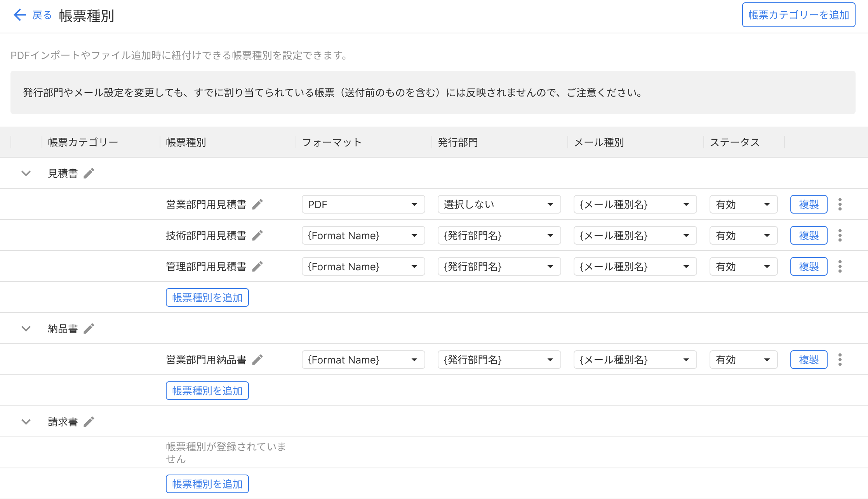The height and width of the screenshot is (499, 868).
Task: Open the mail type dropdown for 管理部門用見積書
Action: (x=635, y=266)
